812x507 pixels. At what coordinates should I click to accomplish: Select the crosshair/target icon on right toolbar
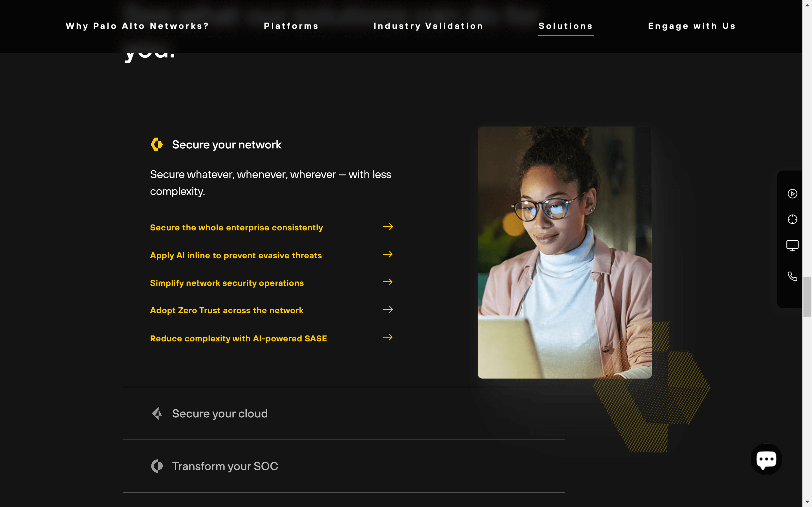792,219
